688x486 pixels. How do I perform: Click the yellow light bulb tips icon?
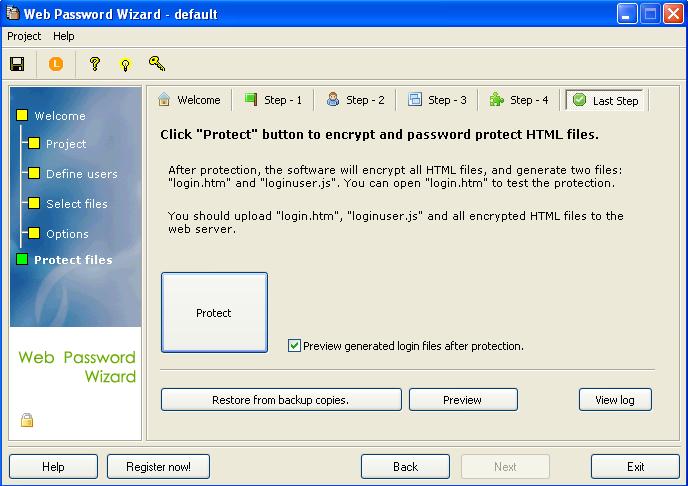point(125,65)
